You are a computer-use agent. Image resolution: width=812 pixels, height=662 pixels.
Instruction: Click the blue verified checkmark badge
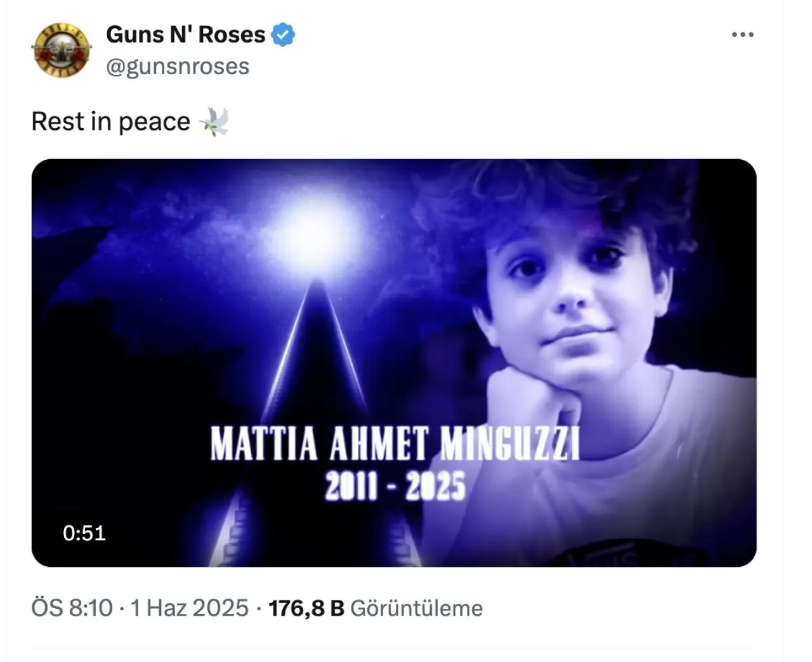pos(284,34)
